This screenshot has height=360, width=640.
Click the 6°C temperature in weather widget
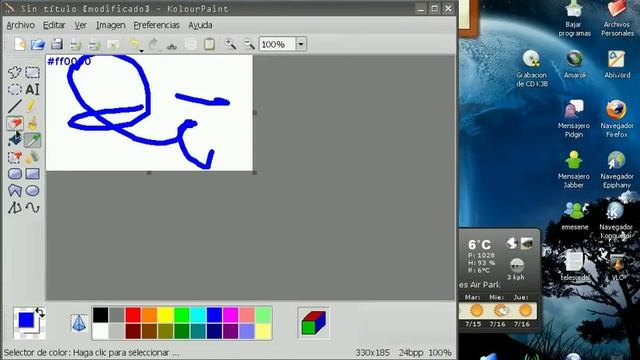pos(480,244)
